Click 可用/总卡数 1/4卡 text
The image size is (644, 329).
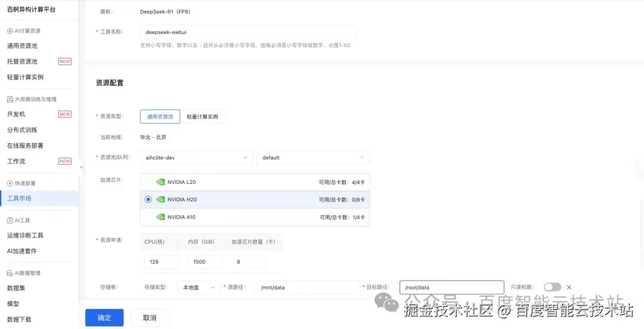(342, 217)
